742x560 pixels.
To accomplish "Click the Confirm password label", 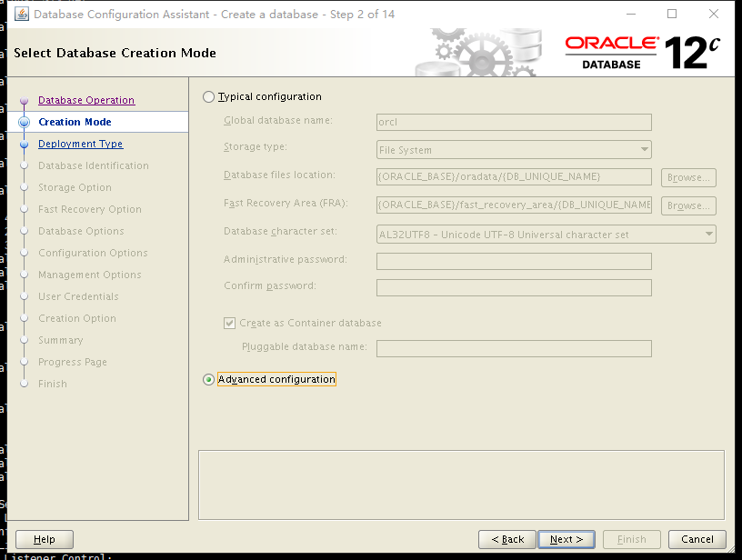I will pos(270,286).
